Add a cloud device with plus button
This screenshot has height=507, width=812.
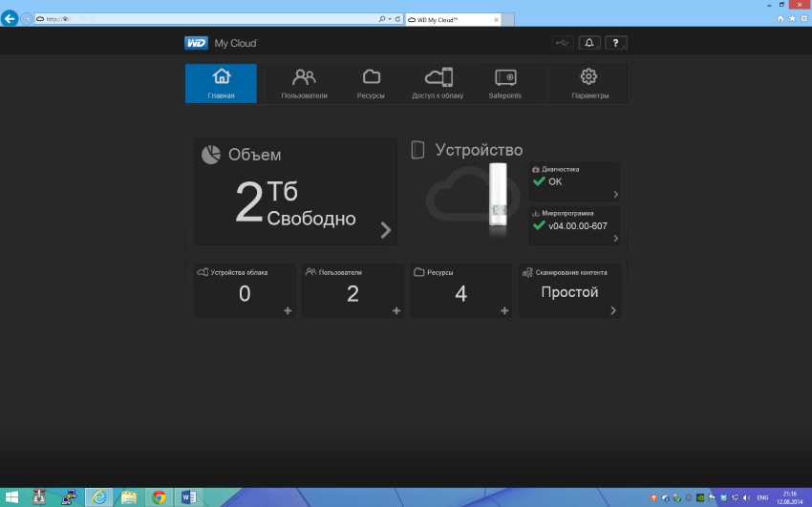[288, 310]
